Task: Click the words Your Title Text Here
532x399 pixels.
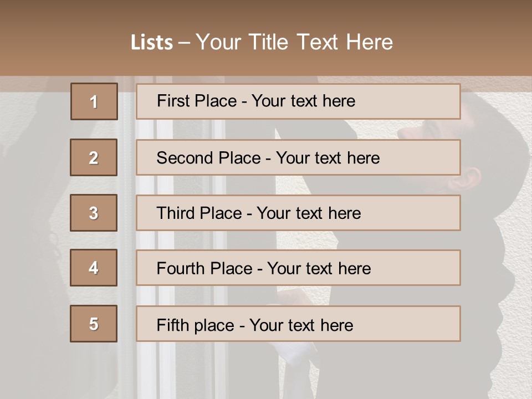Action: pos(294,42)
